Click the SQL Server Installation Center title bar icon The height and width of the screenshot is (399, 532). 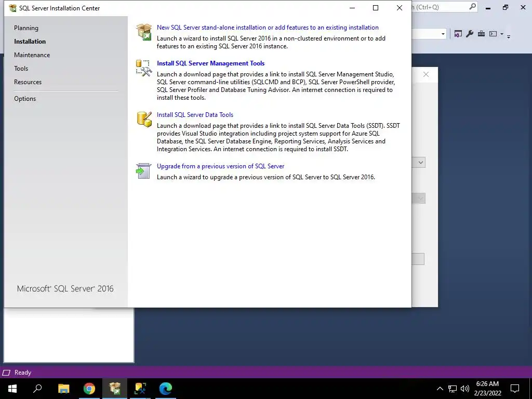[12, 8]
